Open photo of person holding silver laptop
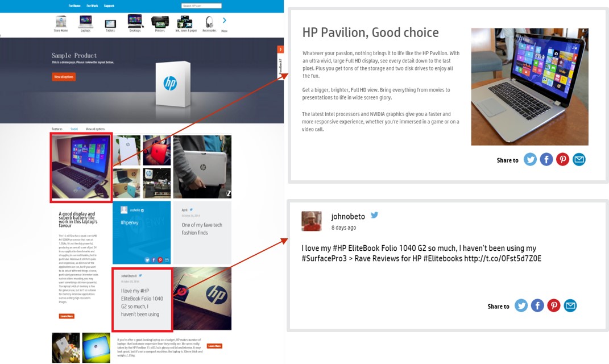 (202, 167)
